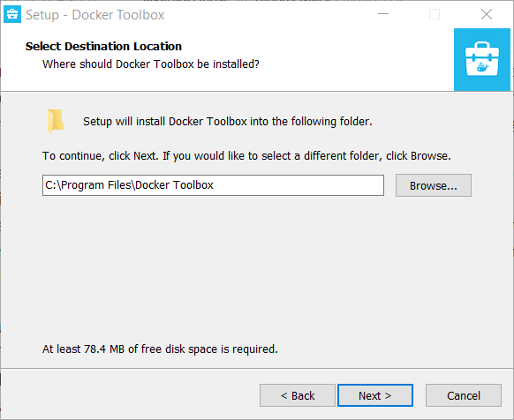Screen dimensions: 514x420
Task: Click the yellow folder icon
Action: click(x=56, y=121)
